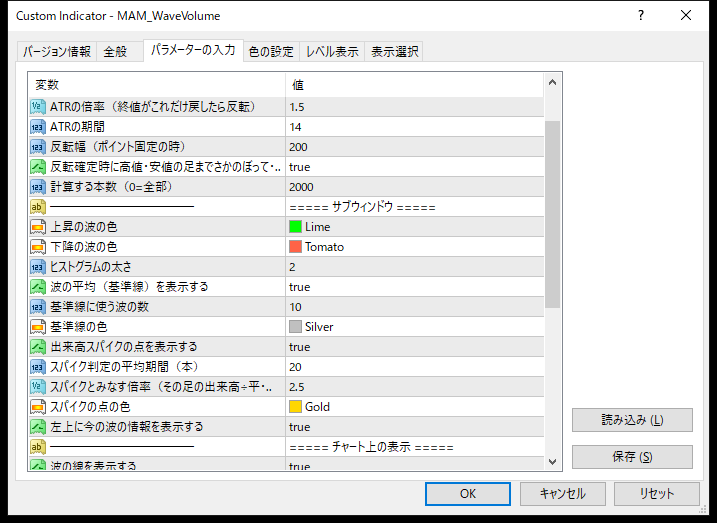This screenshot has width=717, height=523.
Task: Edit the ATRの期間 value 14
Action: pos(415,127)
